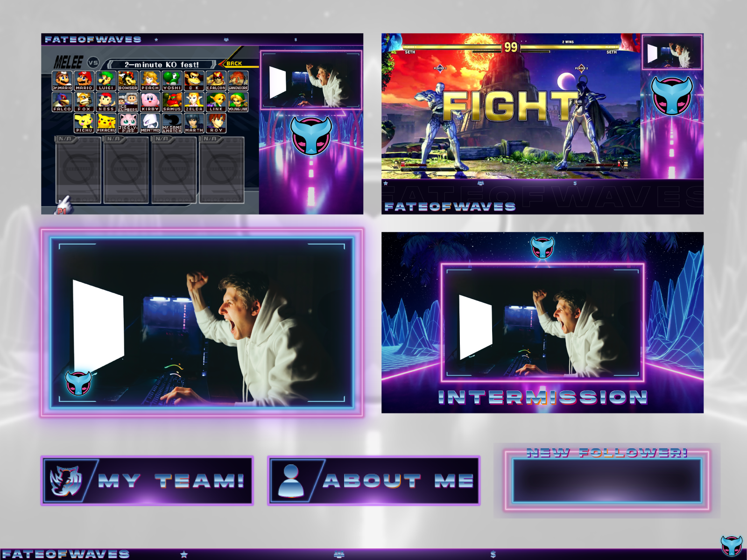Image resolution: width=747 pixels, height=560 pixels.
Task: Click the whale tail logo beside the fighting game
Action: tap(672, 96)
